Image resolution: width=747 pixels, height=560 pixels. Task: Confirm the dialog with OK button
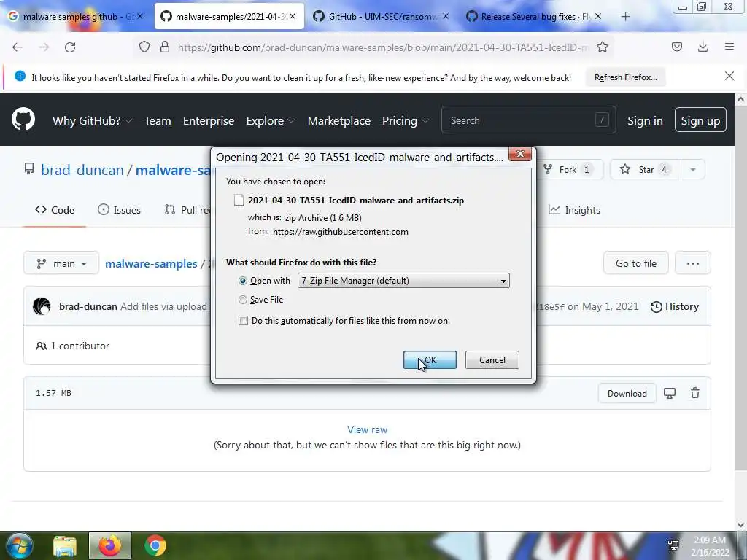[x=430, y=360]
